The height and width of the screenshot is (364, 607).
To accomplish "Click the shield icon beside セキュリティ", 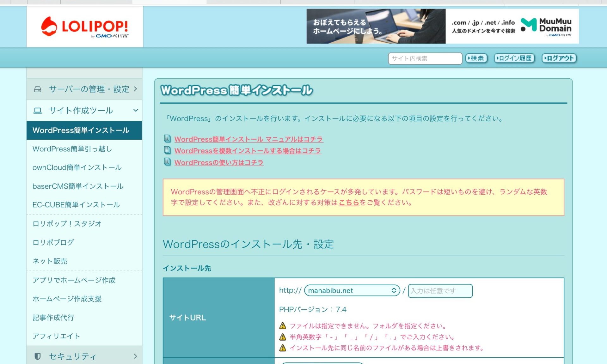I will click(x=38, y=356).
